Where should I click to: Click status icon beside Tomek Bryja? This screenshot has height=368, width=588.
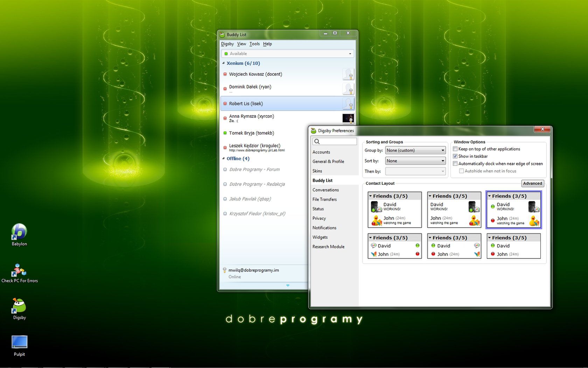point(225,133)
